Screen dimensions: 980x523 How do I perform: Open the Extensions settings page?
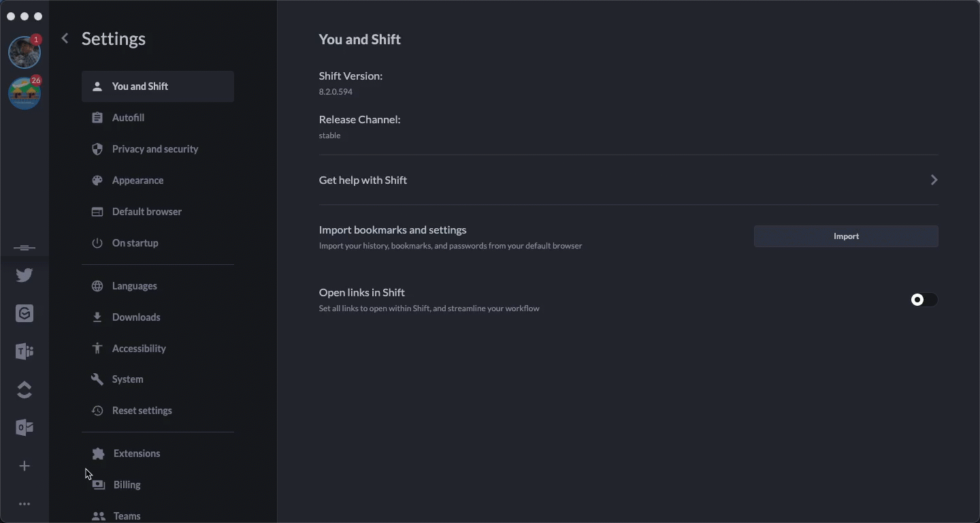click(x=136, y=454)
